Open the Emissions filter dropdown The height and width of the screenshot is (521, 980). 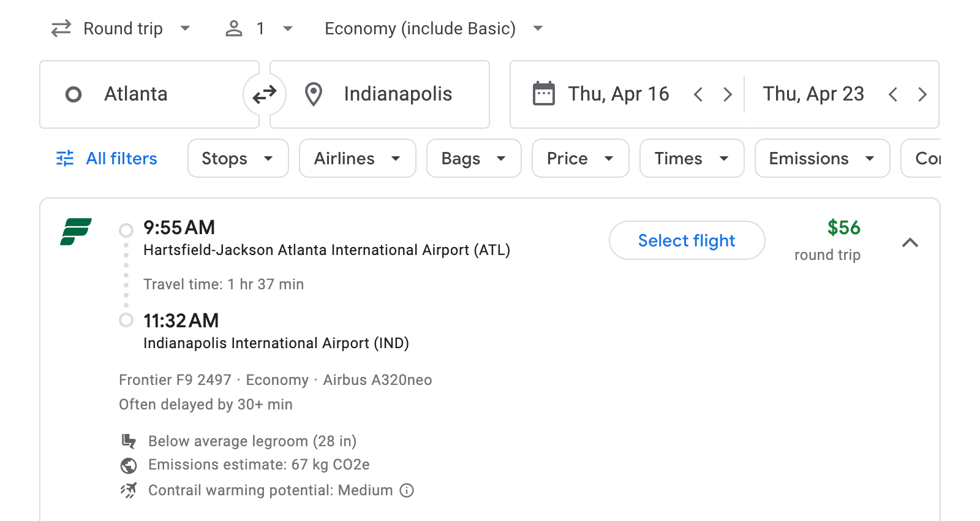(x=821, y=158)
